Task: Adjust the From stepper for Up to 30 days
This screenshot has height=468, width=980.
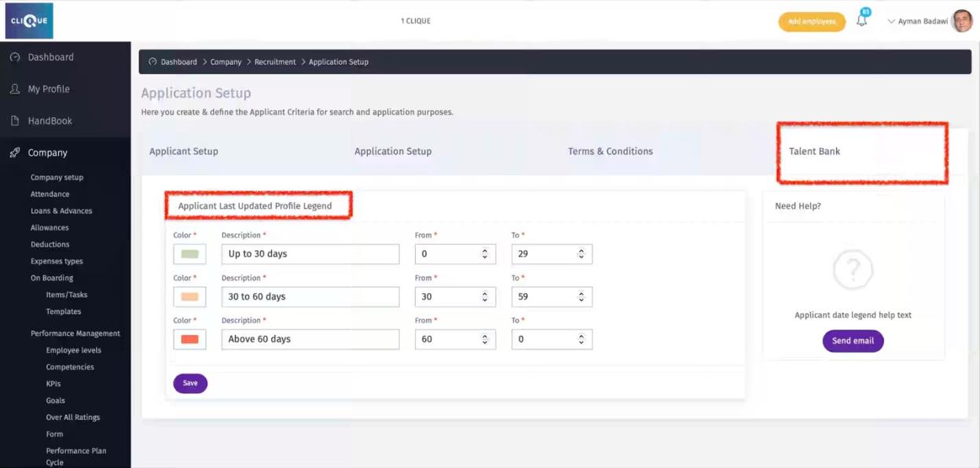Action: (x=485, y=254)
